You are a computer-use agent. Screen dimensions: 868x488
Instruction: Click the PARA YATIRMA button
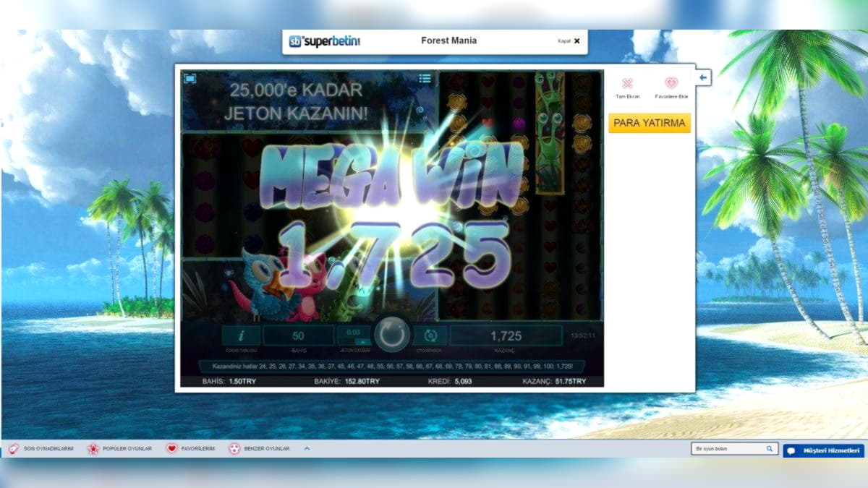(650, 123)
